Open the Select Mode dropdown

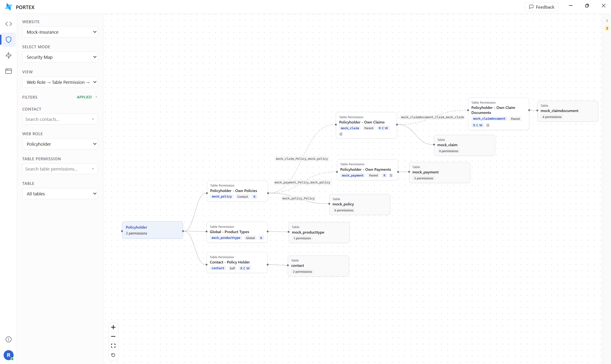point(60,57)
